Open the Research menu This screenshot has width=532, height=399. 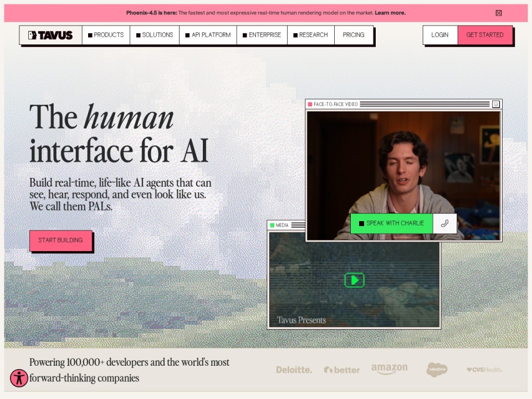click(311, 35)
